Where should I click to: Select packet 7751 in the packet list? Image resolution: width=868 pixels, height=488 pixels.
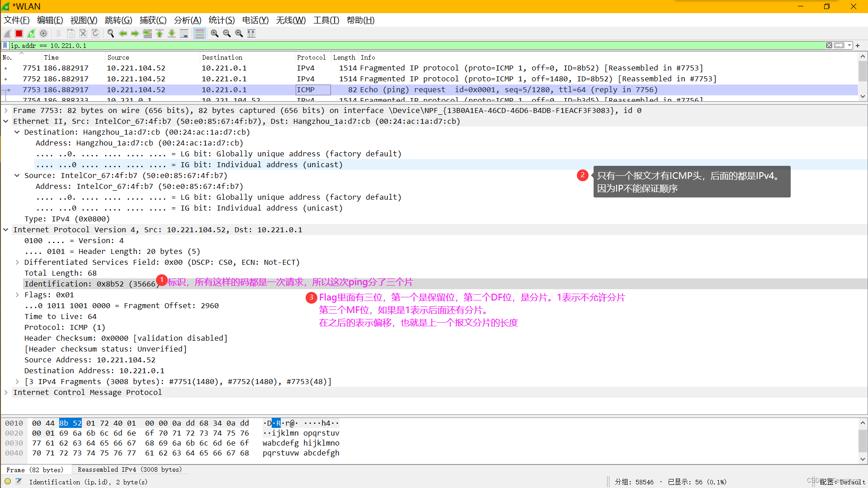429,68
